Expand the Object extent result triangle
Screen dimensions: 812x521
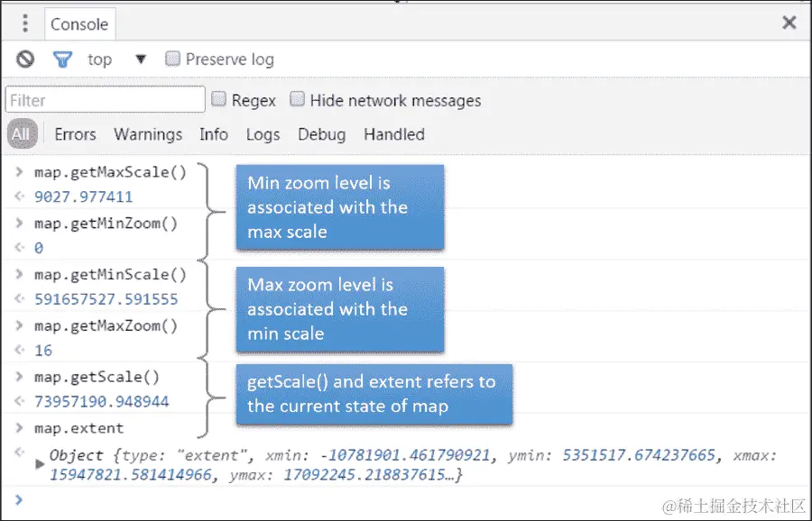[x=40, y=464]
